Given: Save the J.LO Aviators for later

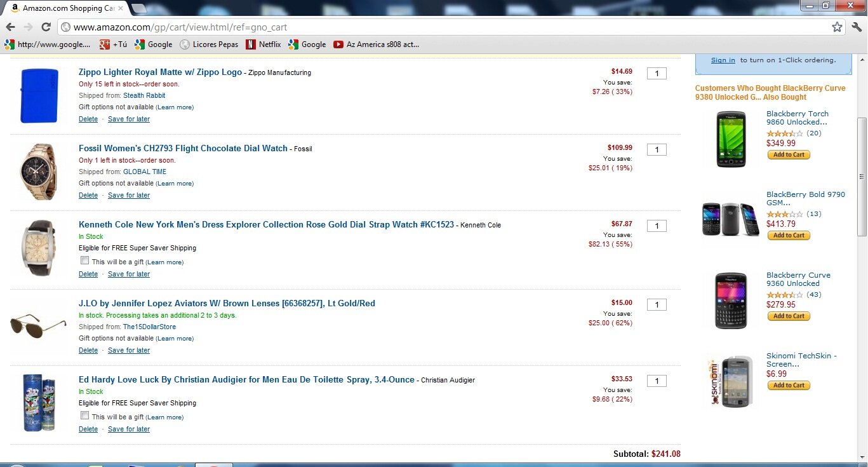Looking at the screenshot, I should pos(129,350).
